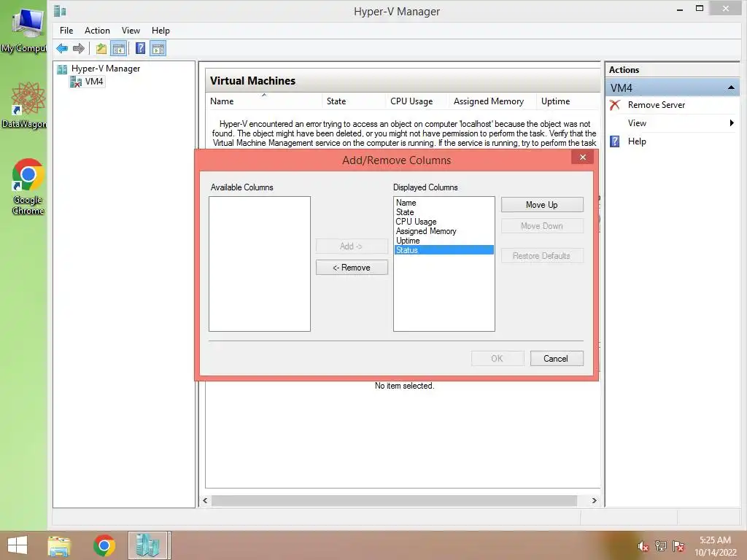Image resolution: width=747 pixels, height=560 pixels.
Task: Click the muted speaker tray icon
Action: tap(643, 546)
